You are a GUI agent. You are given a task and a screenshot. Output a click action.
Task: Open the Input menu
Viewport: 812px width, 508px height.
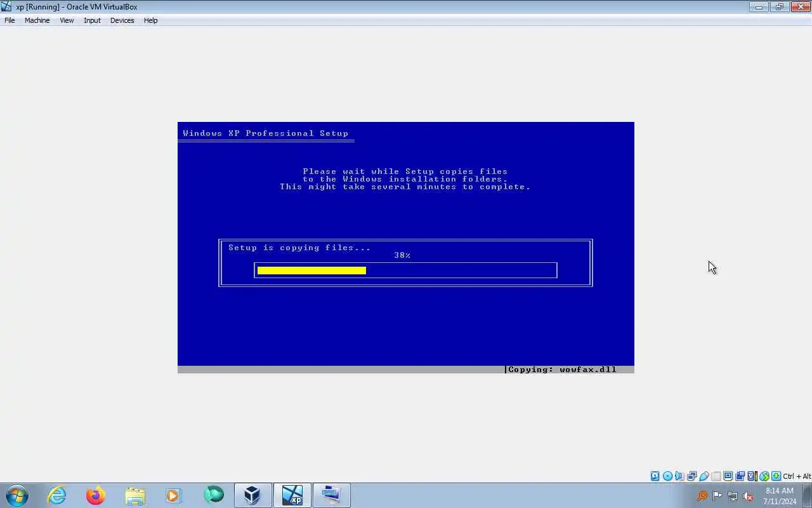click(x=92, y=20)
